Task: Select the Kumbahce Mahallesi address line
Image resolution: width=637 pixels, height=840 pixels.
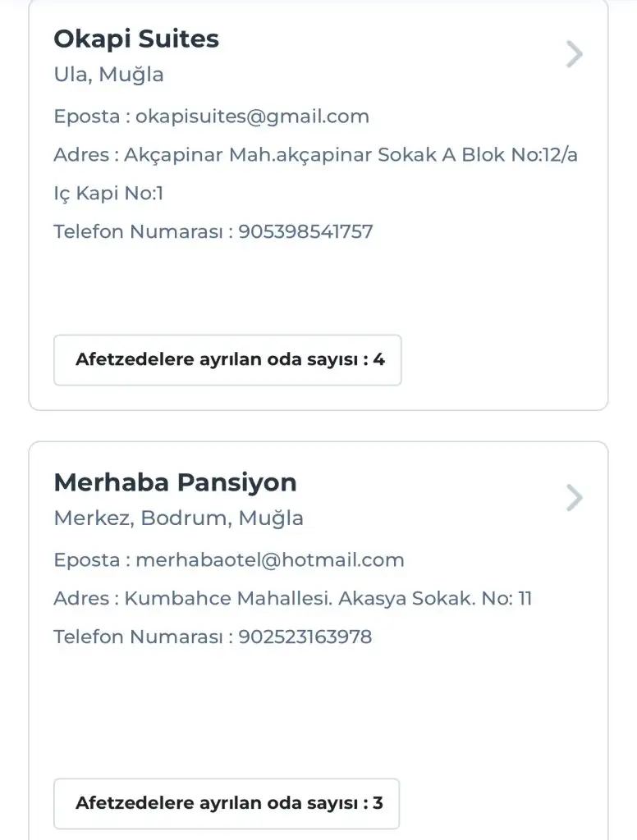Action: coord(328,598)
